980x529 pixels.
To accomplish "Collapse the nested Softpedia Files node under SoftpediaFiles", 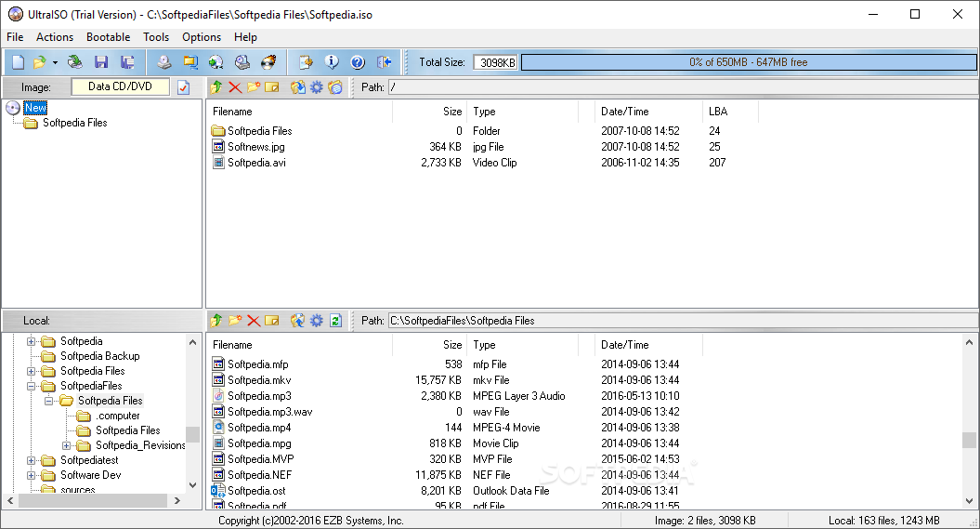I will (x=48, y=401).
